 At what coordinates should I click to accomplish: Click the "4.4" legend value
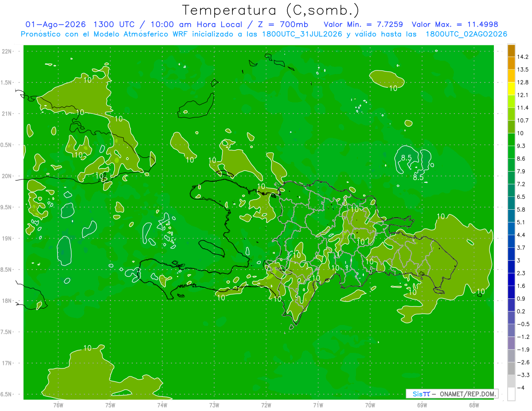(521, 235)
